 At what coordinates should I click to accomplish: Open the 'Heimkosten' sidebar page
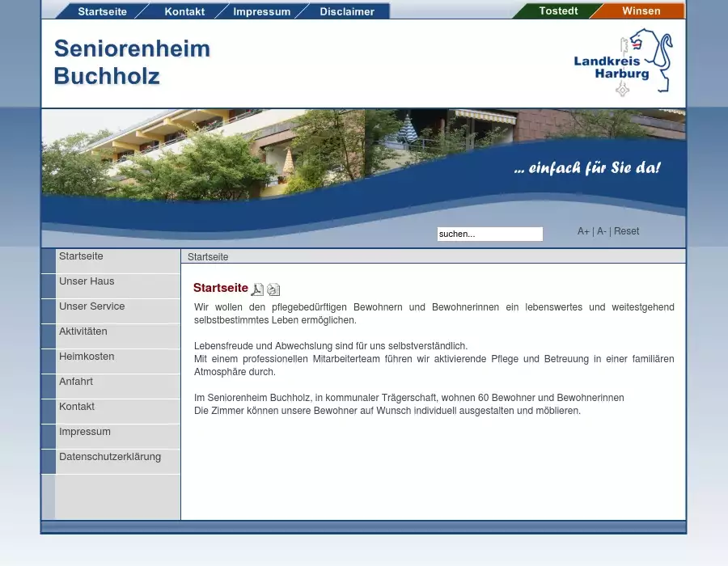pyautogui.click(x=87, y=357)
